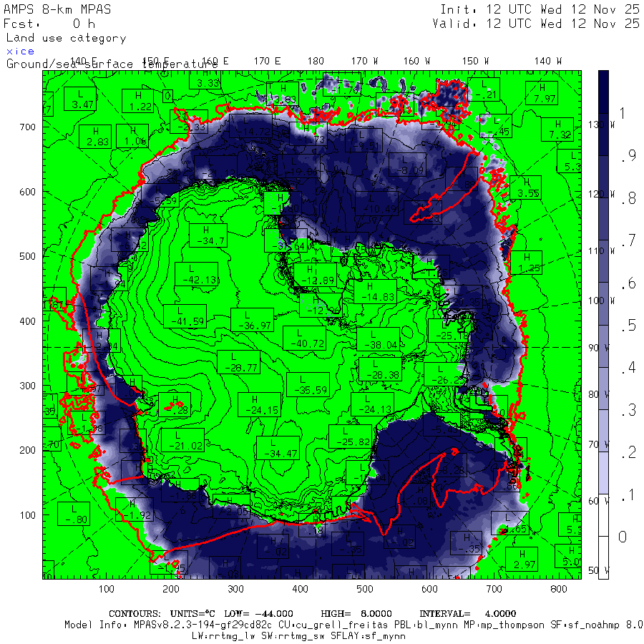644x644 pixels.
Task: Click the 'H 3.55' high marker box
Action: click(526, 187)
